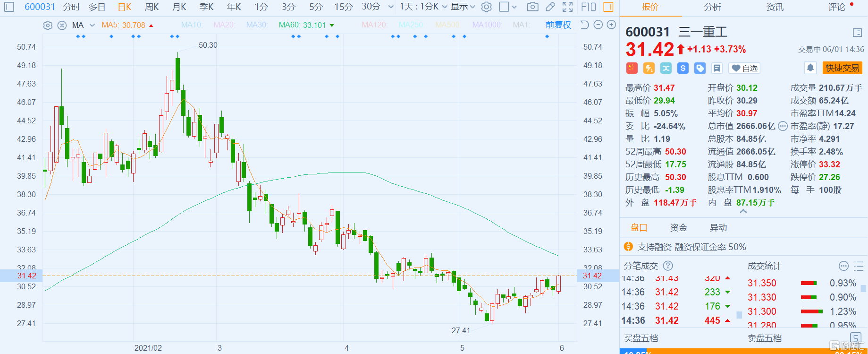Select the 月K monthly chart
Viewport: 868px width, 354px height.
179,7
